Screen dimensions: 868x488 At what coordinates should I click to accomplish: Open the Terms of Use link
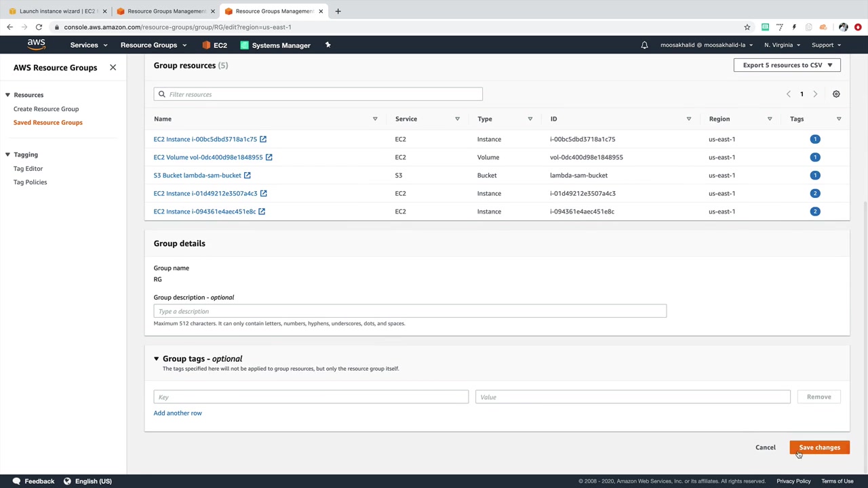(x=837, y=481)
